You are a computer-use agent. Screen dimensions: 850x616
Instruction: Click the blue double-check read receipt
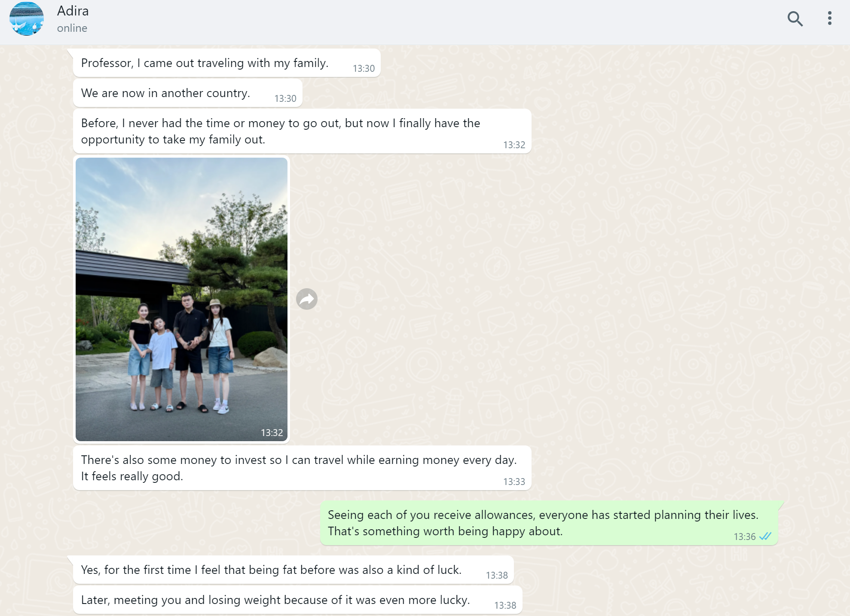765,536
